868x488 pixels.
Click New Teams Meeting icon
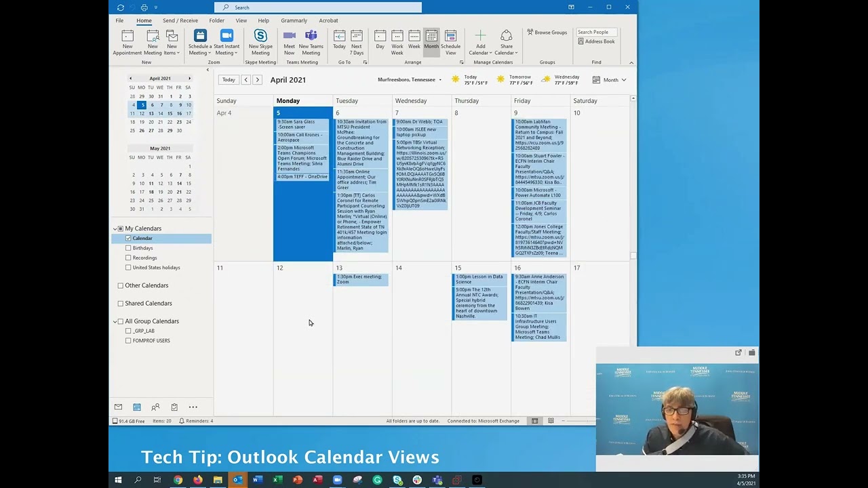pyautogui.click(x=311, y=42)
